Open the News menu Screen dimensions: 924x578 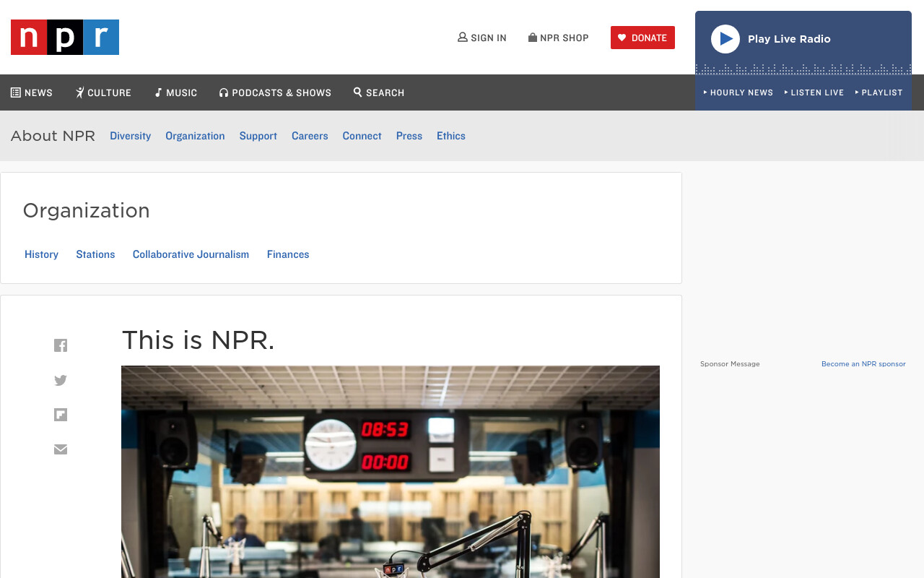pyautogui.click(x=32, y=92)
